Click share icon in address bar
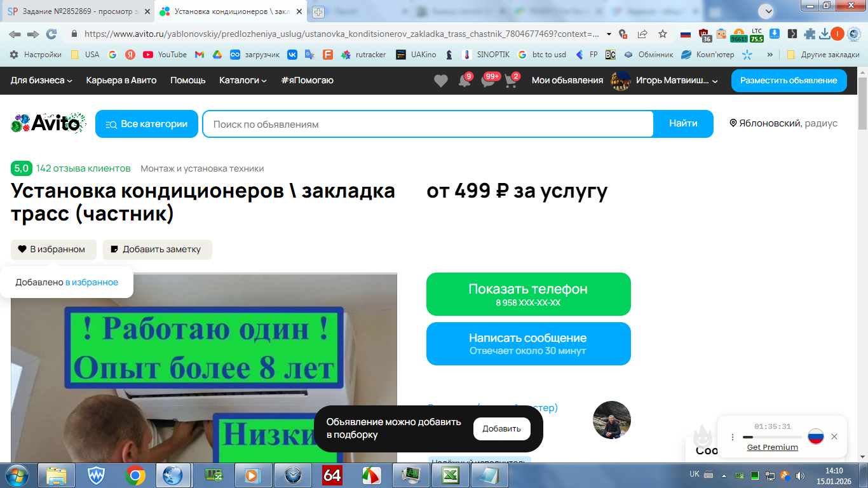868x488 pixels. pos(642,34)
